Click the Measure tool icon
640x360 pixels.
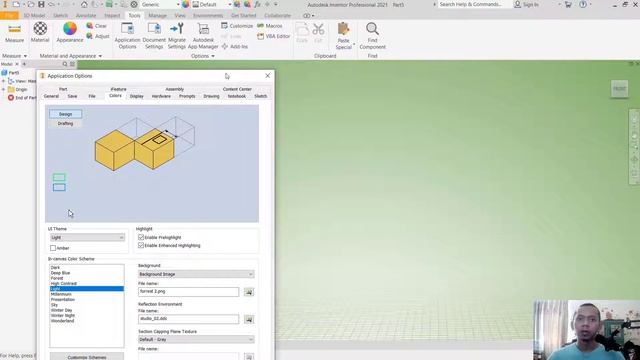coord(14,29)
